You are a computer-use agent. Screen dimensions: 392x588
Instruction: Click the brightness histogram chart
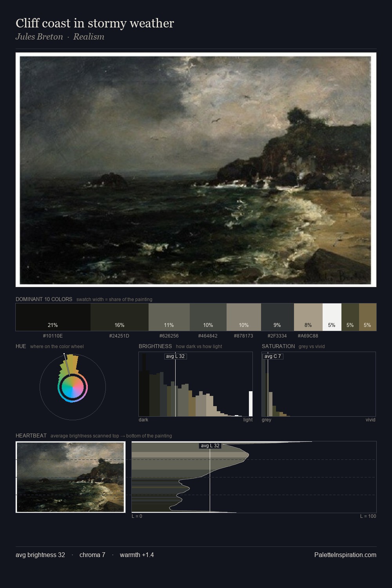pos(196,384)
